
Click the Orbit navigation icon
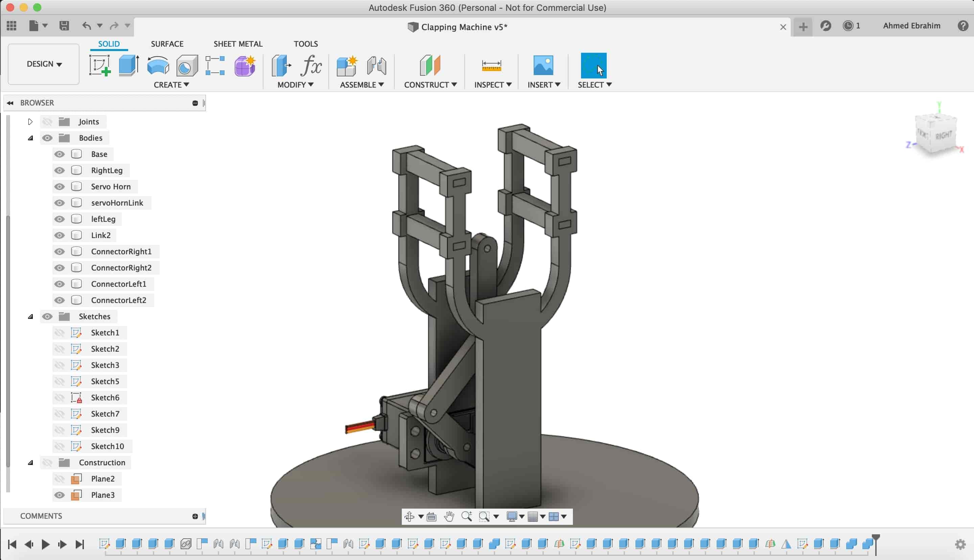pyautogui.click(x=410, y=516)
